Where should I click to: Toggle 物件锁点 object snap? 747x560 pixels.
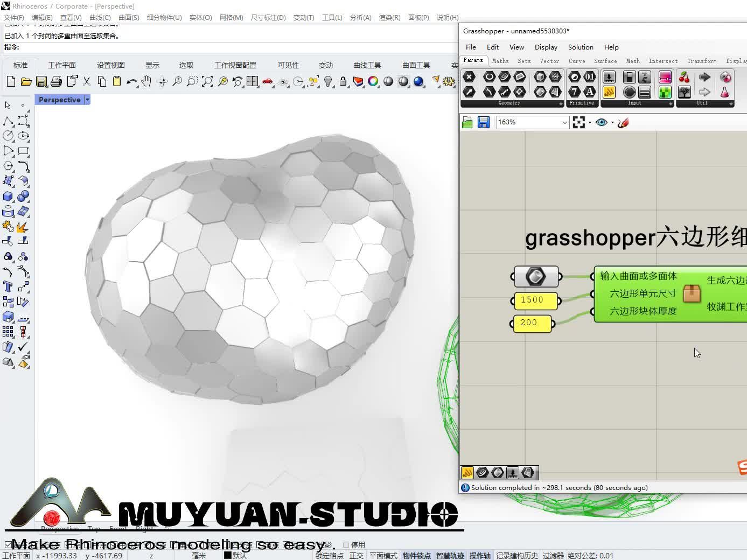(417, 556)
